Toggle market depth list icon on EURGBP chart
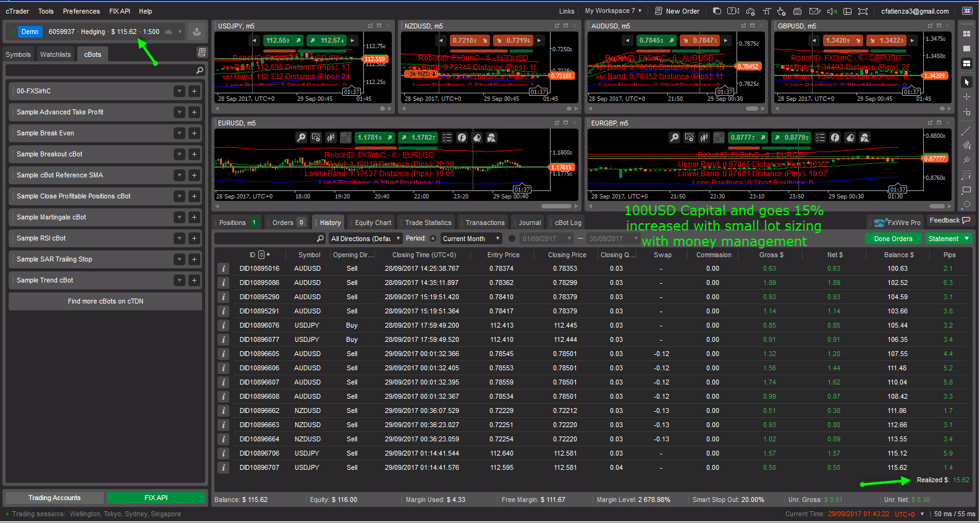This screenshot has height=523, width=980. click(x=820, y=137)
